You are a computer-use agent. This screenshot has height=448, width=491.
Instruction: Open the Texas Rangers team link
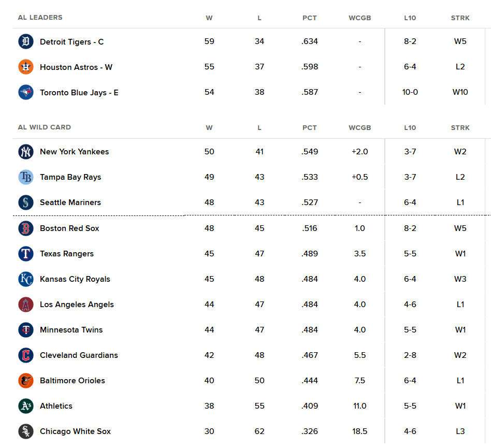tap(67, 254)
